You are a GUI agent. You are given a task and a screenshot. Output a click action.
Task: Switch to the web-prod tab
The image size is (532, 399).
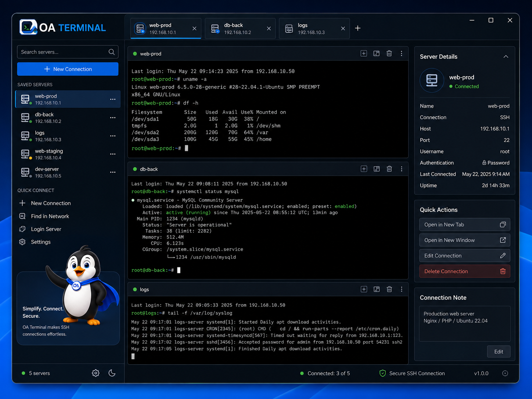[x=166, y=28]
